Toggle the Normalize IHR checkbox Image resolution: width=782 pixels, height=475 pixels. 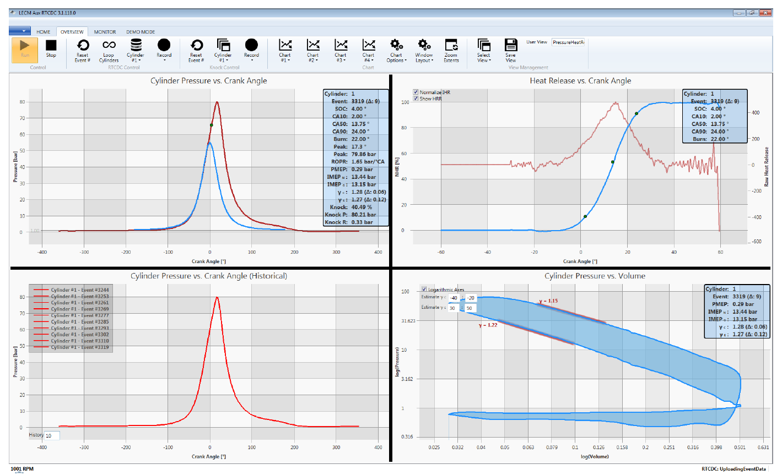[x=416, y=92]
